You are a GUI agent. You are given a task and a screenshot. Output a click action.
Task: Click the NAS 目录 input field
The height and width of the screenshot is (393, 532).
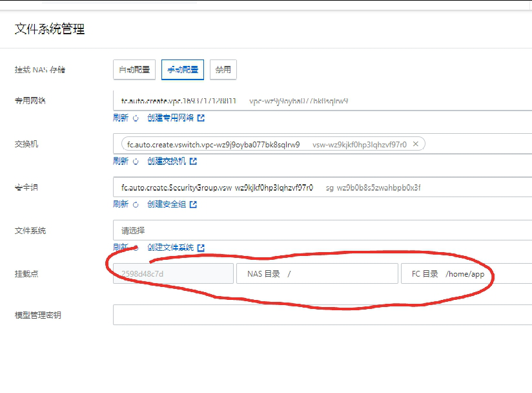tap(317, 273)
